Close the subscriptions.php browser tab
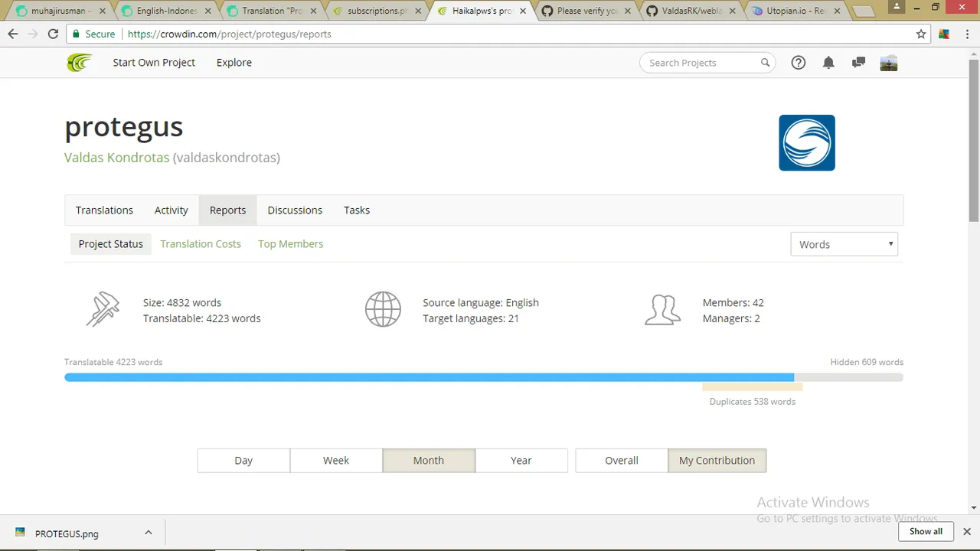 418,11
